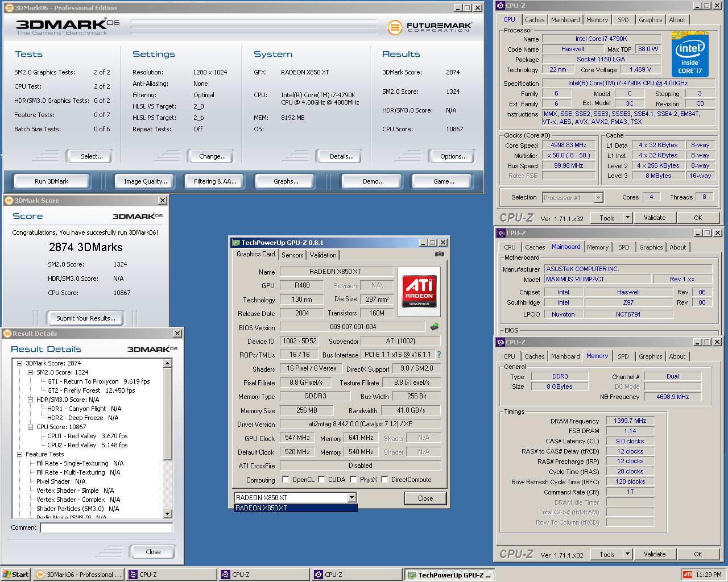Click the Result Details scrollbar up arrow
Screen dimensions: 728x582
[167, 363]
